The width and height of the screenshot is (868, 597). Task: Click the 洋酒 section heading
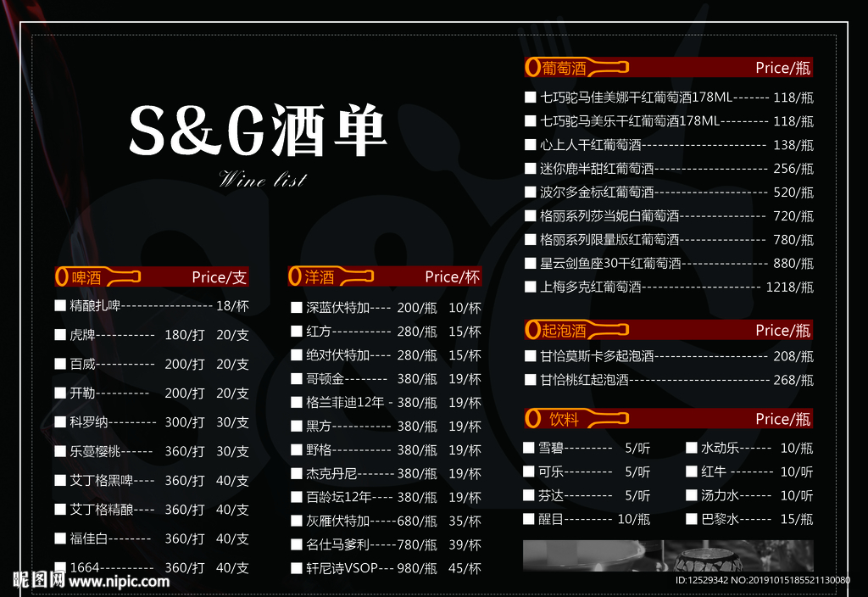(x=320, y=277)
